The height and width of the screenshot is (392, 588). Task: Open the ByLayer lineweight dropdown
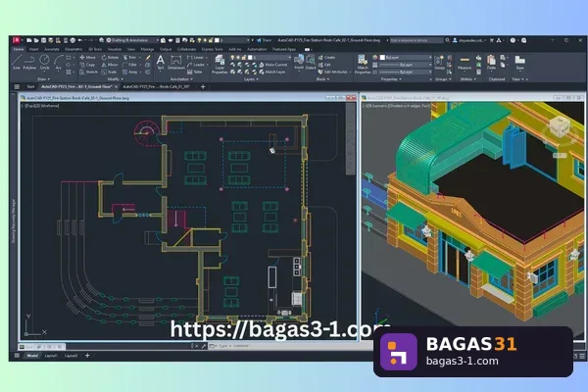coord(406,65)
